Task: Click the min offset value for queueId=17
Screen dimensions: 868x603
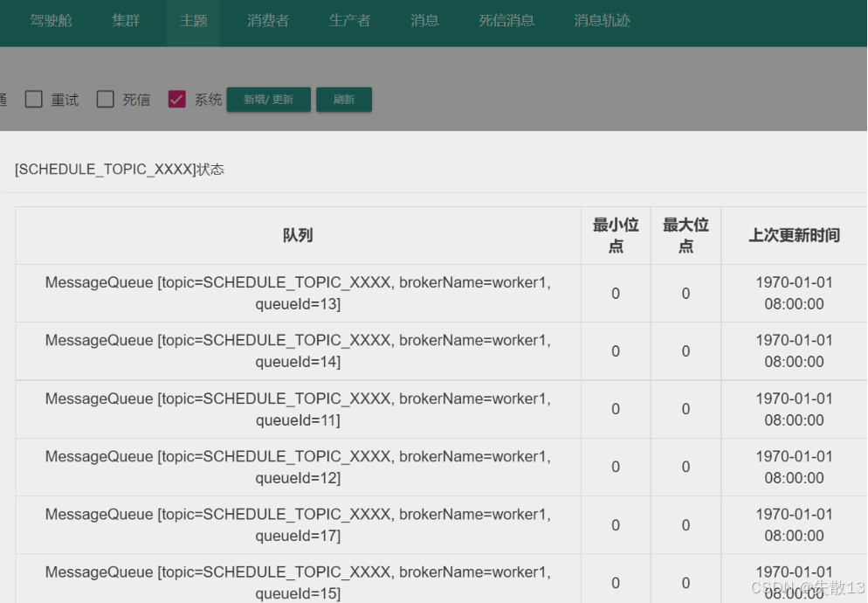Action: 616,525
